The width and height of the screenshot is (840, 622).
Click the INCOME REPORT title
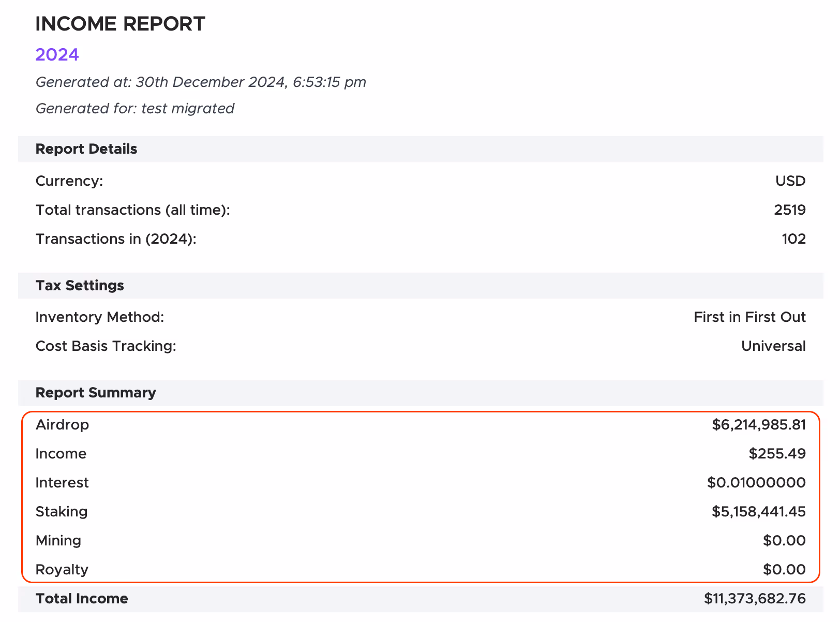coord(120,24)
